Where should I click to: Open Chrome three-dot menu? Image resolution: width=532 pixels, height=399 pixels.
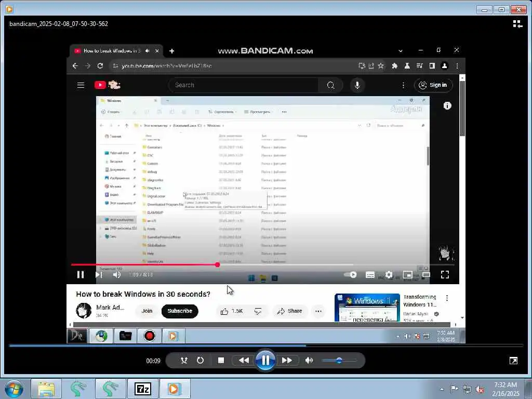click(x=457, y=66)
